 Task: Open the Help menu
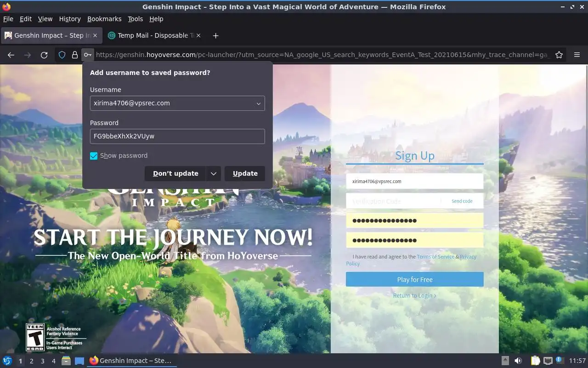click(x=156, y=19)
